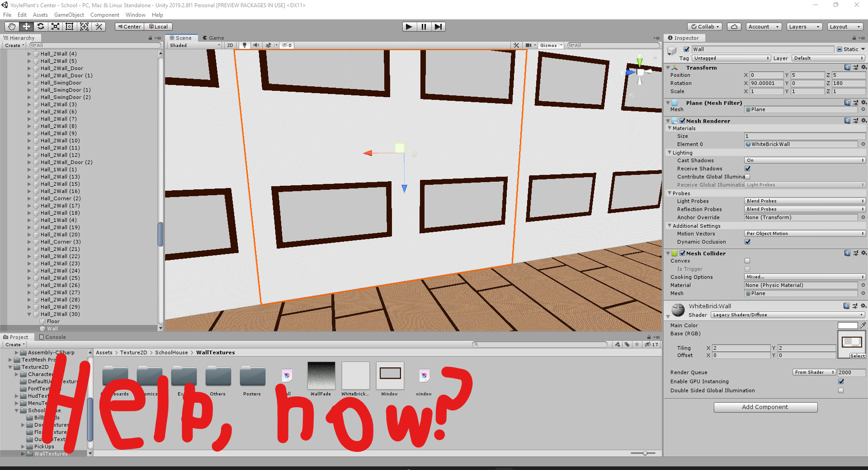Select the Rotate tool
This screenshot has height=470, width=868.
coord(41,27)
